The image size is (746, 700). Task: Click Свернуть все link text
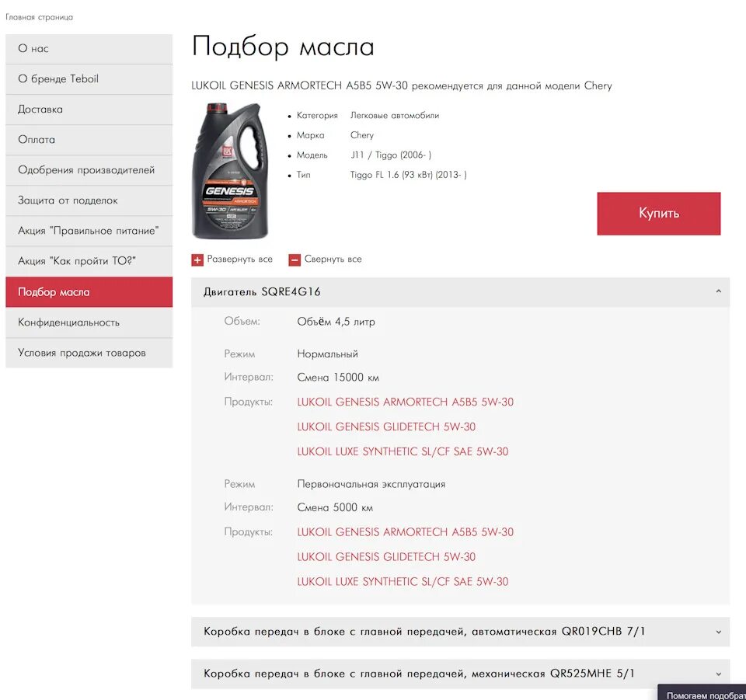pos(333,259)
